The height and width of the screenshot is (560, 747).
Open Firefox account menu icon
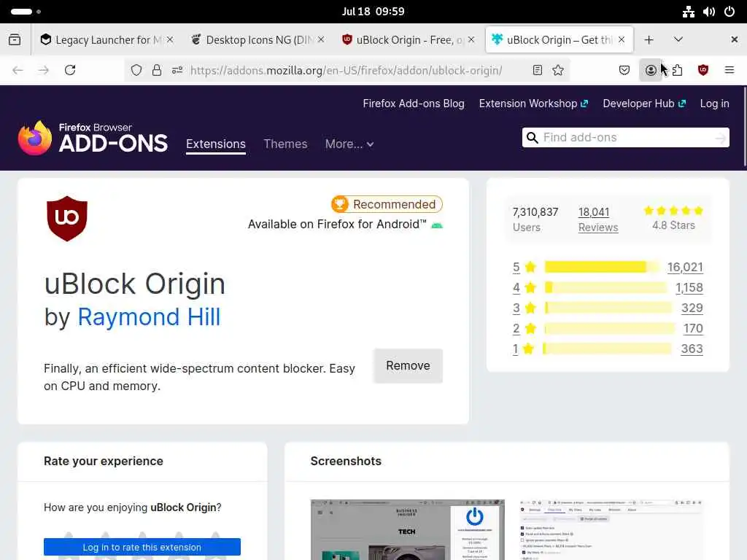(650, 71)
